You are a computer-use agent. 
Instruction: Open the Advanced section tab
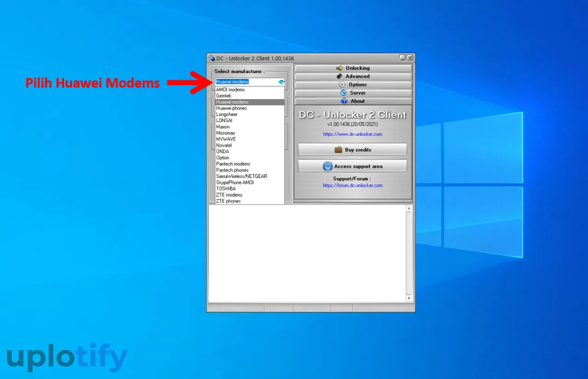pos(353,77)
